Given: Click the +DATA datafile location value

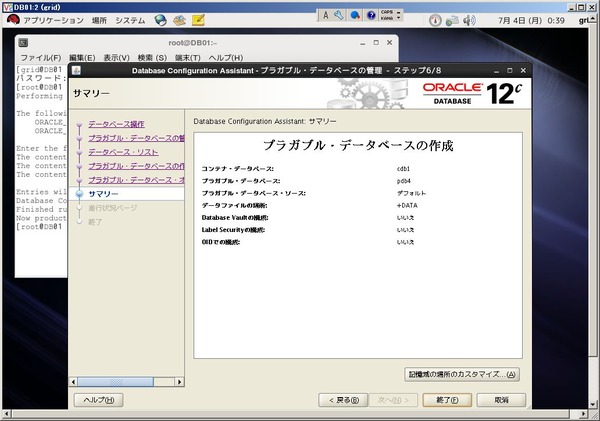Looking at the screenshot, I should (407, 205).
